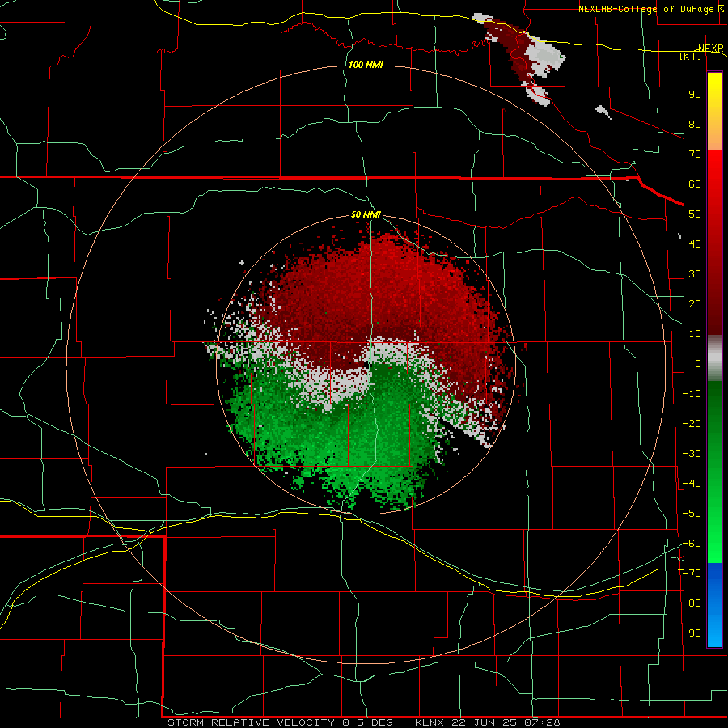728x728 pixels.
Task: Click the -30 scale value
Action: [x=692, y=454]
